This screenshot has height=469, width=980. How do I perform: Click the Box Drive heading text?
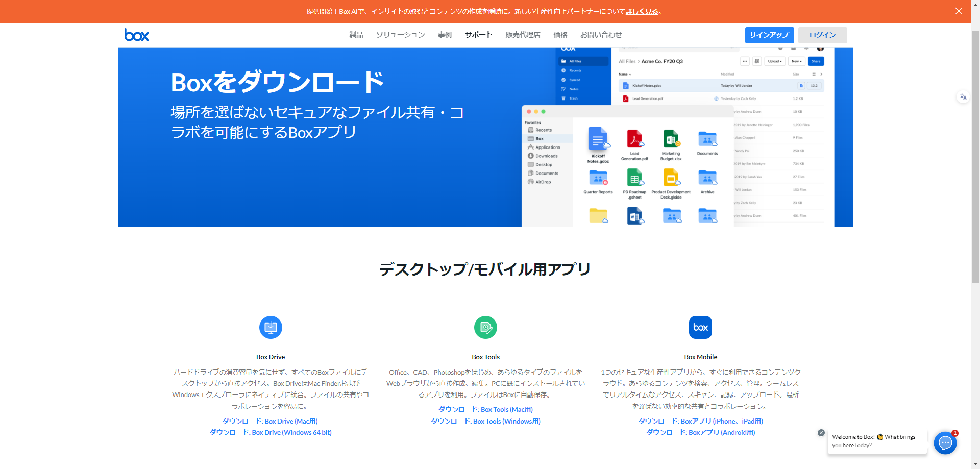pos(271,357)
